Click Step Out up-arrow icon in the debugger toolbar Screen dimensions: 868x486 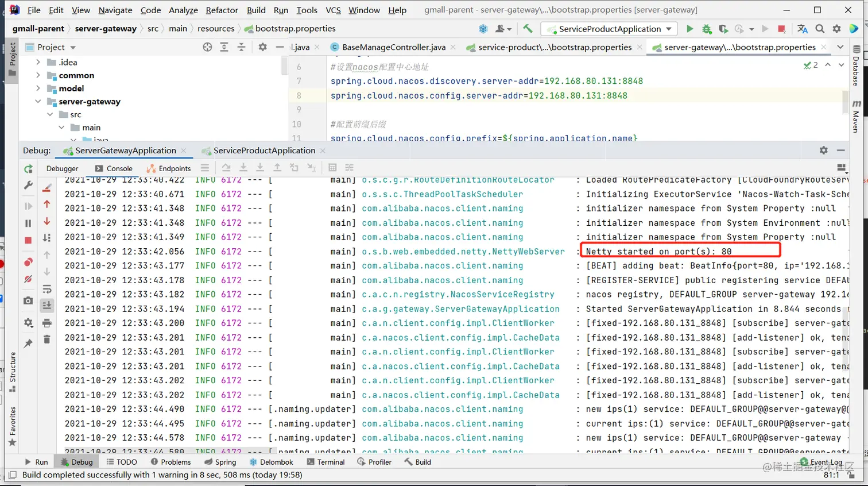[x=277, y=168]
